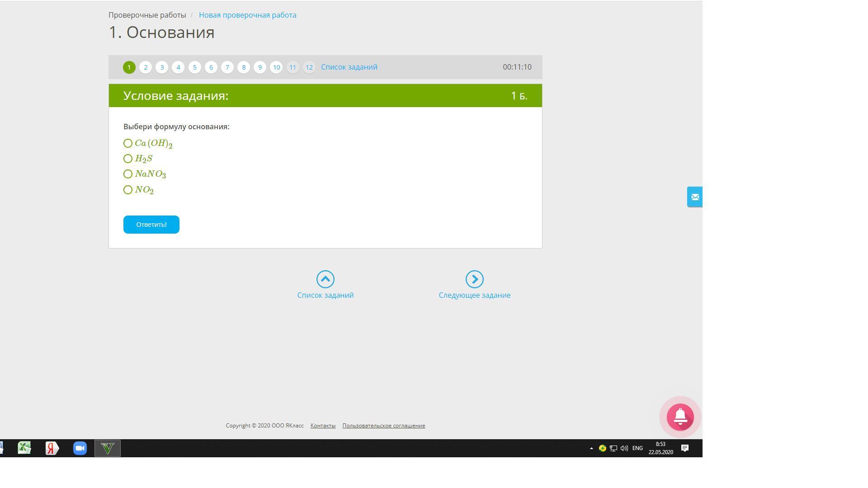The width and height of the screenshot is (868, 488).
Task: Switch ENG keyboard language indicator
Action: coord(637,448)
